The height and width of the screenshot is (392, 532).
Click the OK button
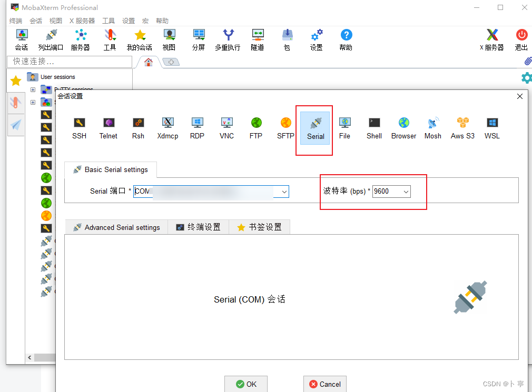click(x=246, y=384)
